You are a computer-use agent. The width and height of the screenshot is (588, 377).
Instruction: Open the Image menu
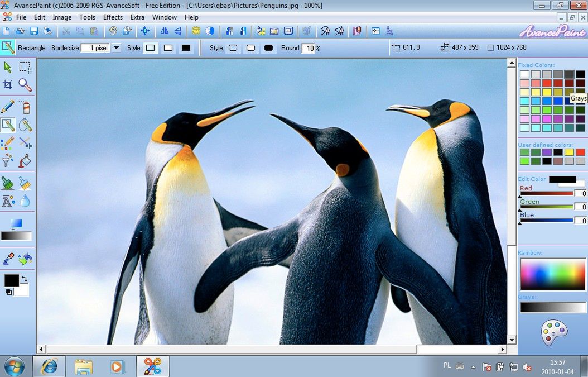coord(62,17)
